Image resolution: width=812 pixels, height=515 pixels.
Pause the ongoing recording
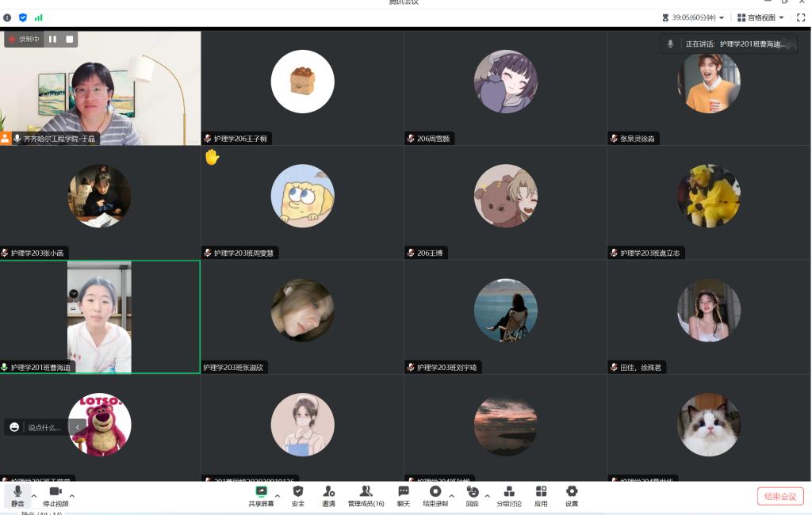click(52, 39)
